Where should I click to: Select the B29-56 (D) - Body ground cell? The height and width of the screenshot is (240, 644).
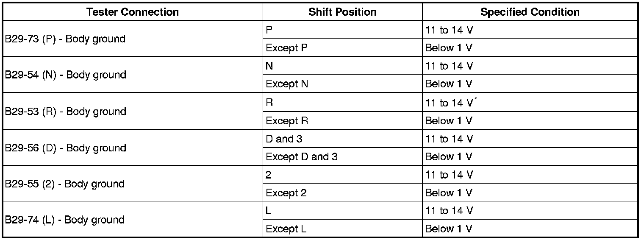point(65,148)
